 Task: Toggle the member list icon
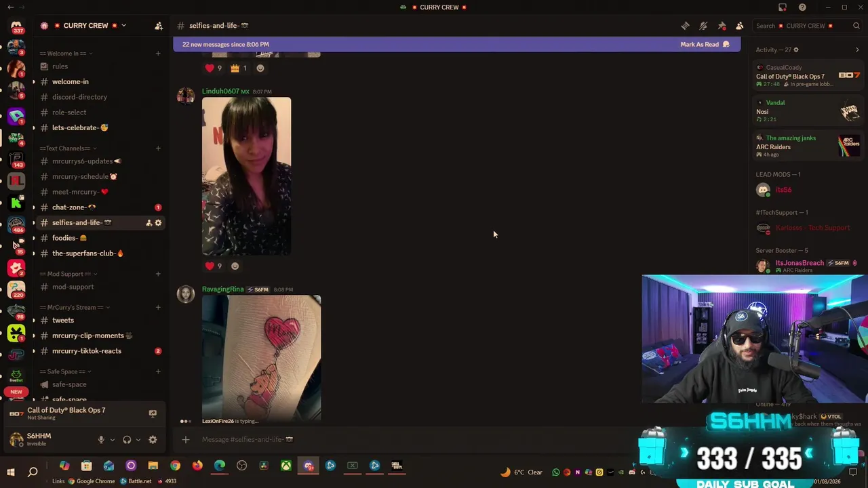(739, 26)
